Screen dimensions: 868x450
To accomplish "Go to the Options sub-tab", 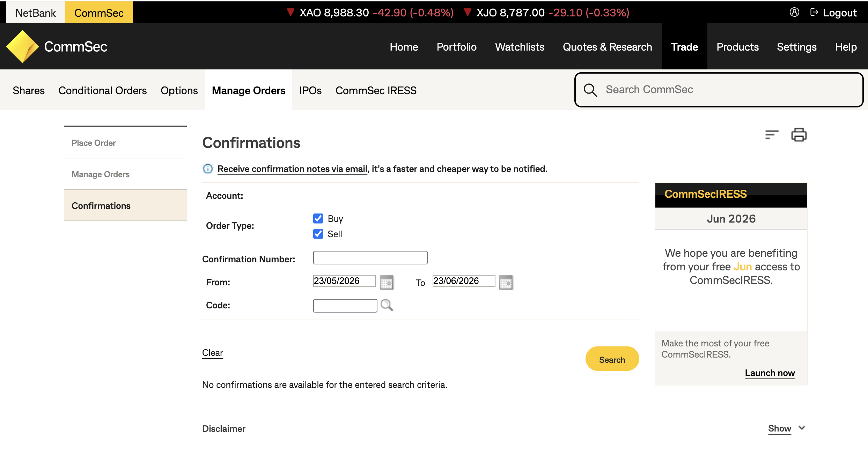I will 179,90.
